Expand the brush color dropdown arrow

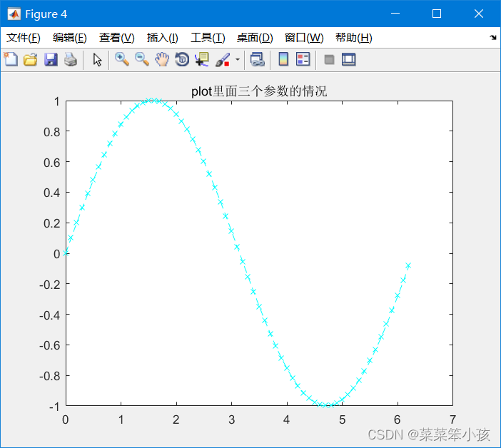(x=238, y=60)
